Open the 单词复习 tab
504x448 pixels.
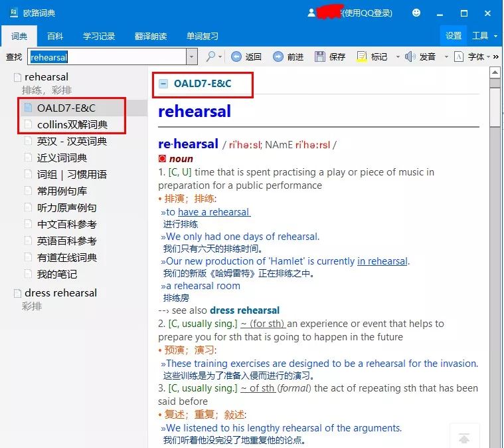click(203, 36)
